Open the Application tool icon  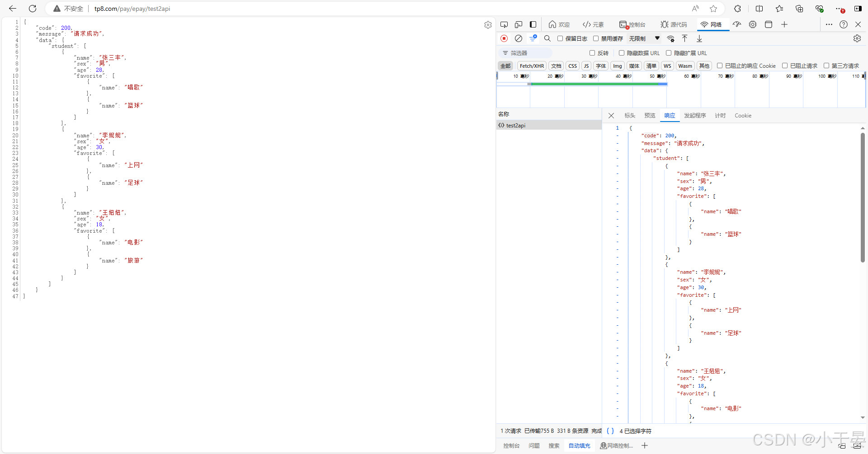tap(768, 24)
